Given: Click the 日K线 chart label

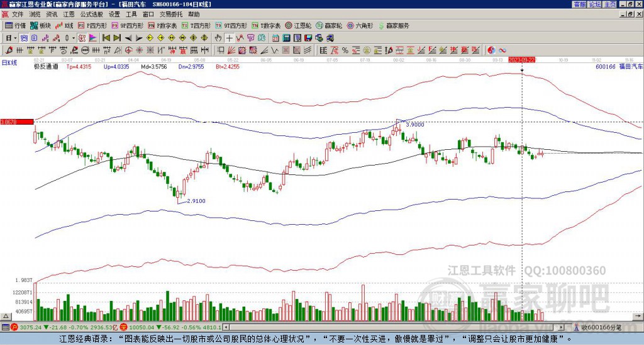Looking at the screenshot, I should 9,63.
